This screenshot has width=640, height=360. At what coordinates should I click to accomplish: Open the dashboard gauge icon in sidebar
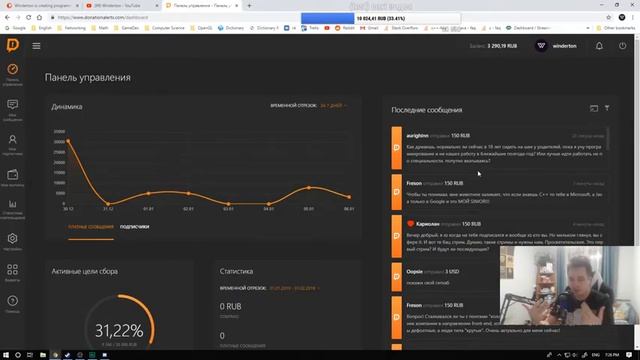[13, 69]
